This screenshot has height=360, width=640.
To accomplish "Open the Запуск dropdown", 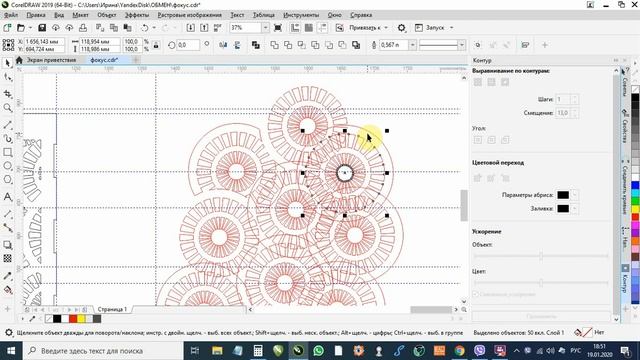I will [x=451, y=28].
